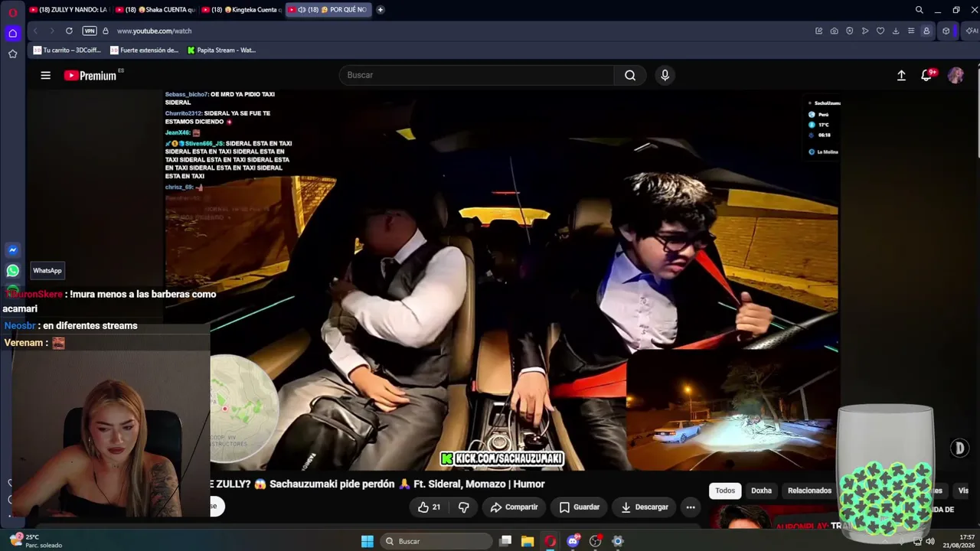Go to YouTube Premium home logo
Screen dimensions: 980x551
point(90,75)
